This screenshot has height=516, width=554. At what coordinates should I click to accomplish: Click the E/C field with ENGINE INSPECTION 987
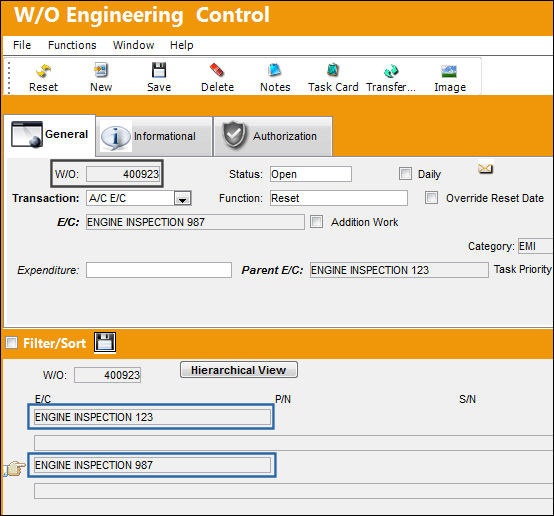tap(195, 222)
